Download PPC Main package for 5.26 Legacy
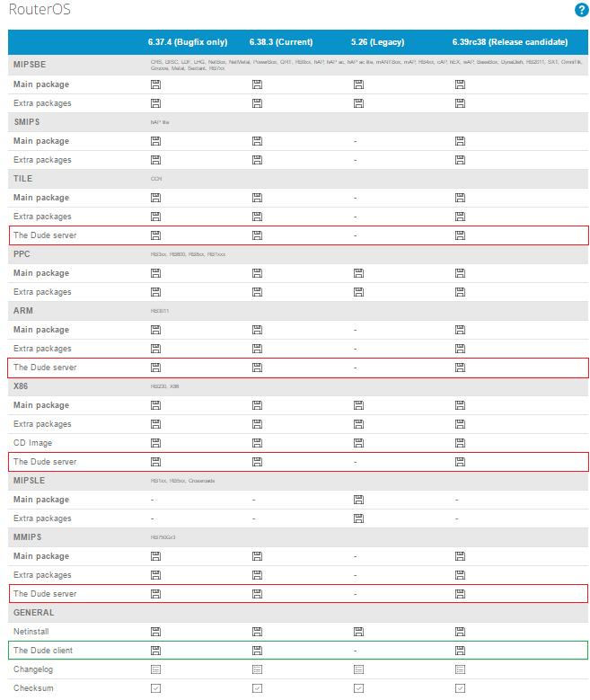This screenshot has height=700, width=590. [358, 273]
